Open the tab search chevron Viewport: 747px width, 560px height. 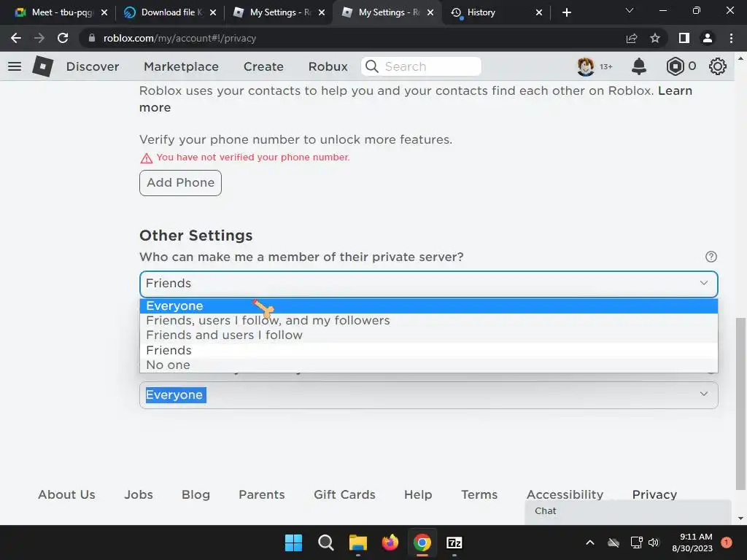pyautogui.click(x=630, y=10)
